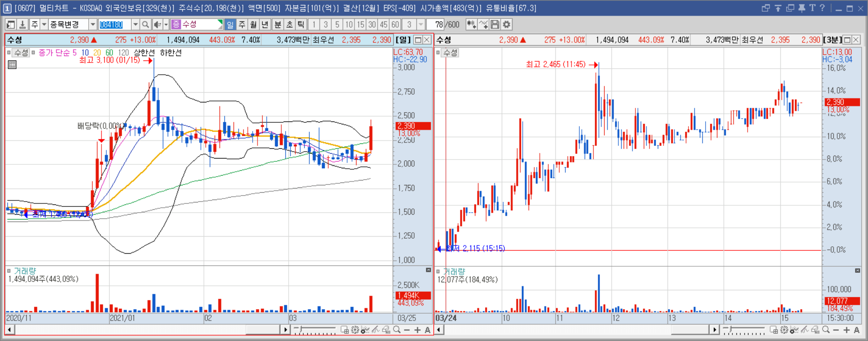
Task: Maximize the left daily chart pane
Action: pos(418,40)
